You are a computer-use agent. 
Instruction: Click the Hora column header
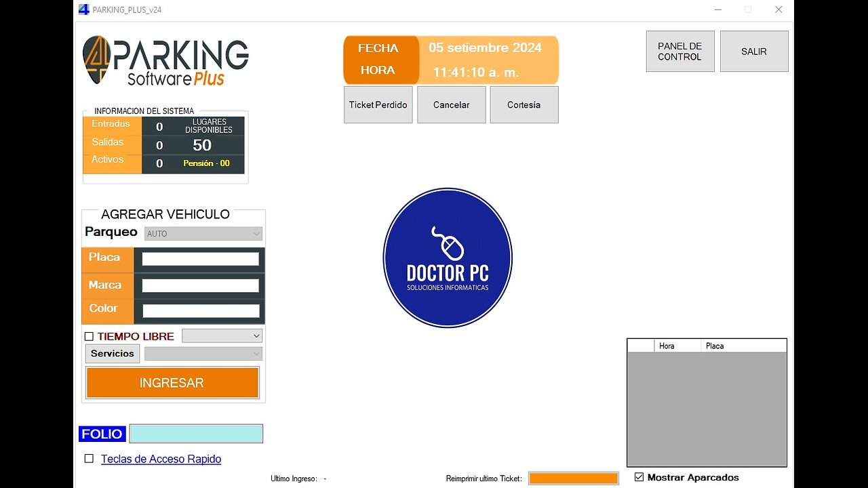click(677, 346)
